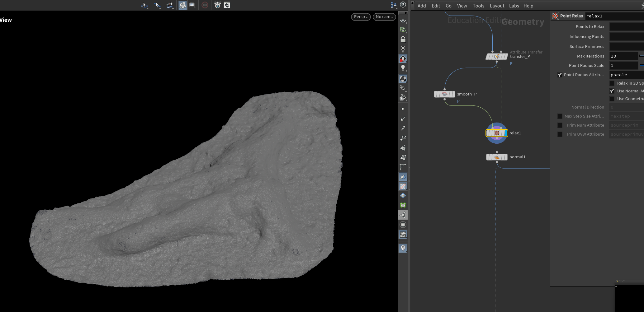
Task: Open display options gear icon
Action: pos(227,5)
